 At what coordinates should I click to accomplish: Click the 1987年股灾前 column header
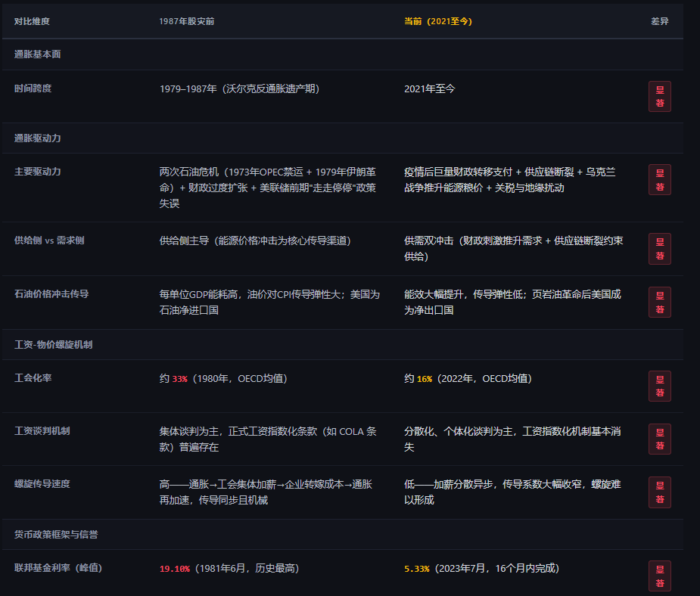(x=187, y=21)
